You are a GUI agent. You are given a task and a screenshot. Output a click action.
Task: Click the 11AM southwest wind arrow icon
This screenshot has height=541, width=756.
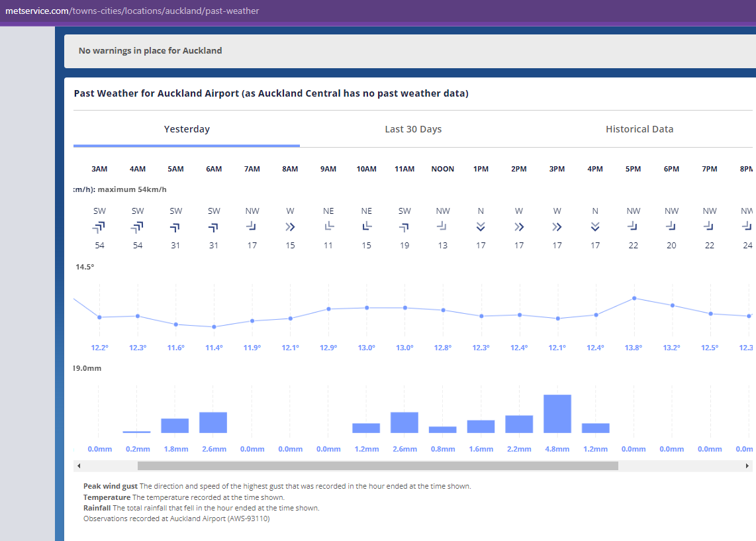(404, 227)
